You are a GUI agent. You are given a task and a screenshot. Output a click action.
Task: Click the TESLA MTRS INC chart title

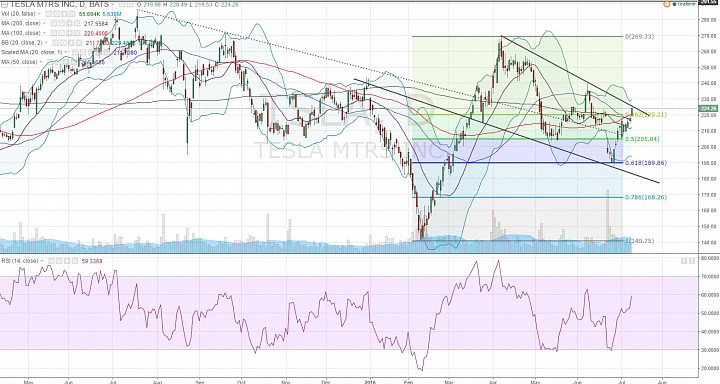(60, 5)
